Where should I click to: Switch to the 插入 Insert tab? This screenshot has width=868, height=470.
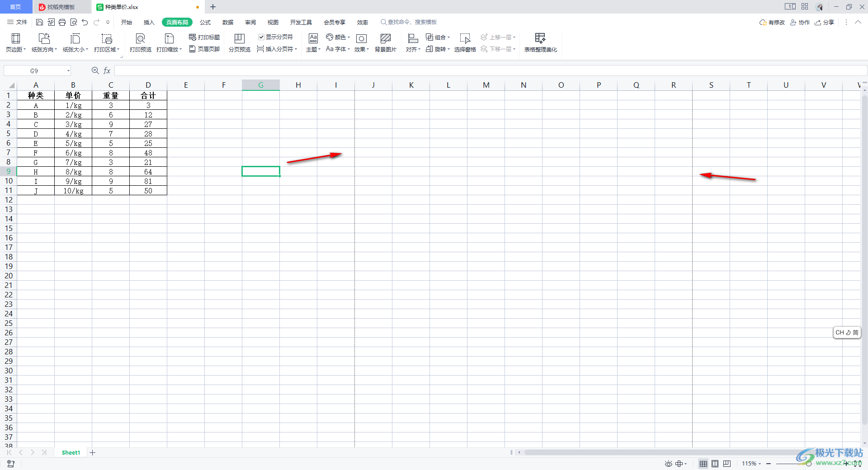[x=149, y=22]
